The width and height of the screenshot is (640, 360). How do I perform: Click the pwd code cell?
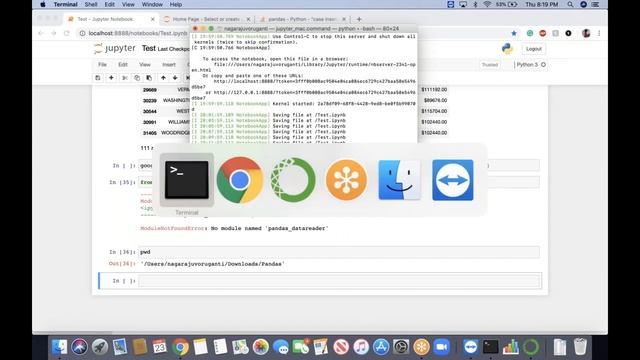[339, 252]
